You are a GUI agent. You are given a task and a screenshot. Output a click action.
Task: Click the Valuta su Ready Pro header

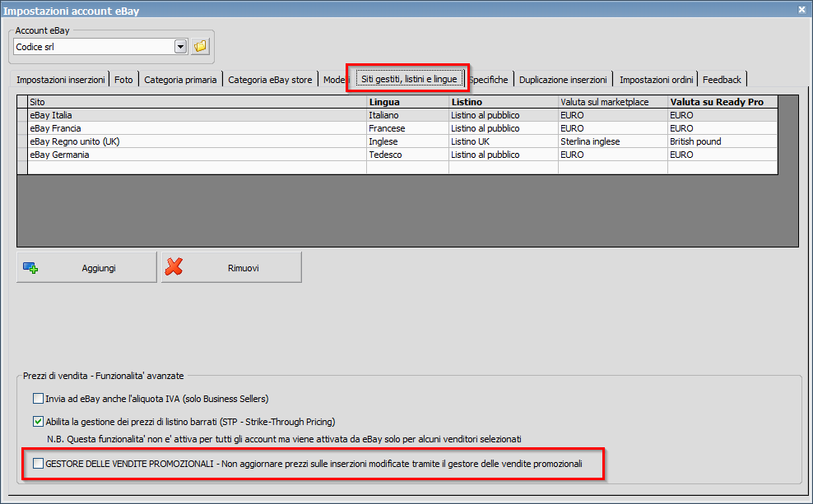(x=722, y=102)
